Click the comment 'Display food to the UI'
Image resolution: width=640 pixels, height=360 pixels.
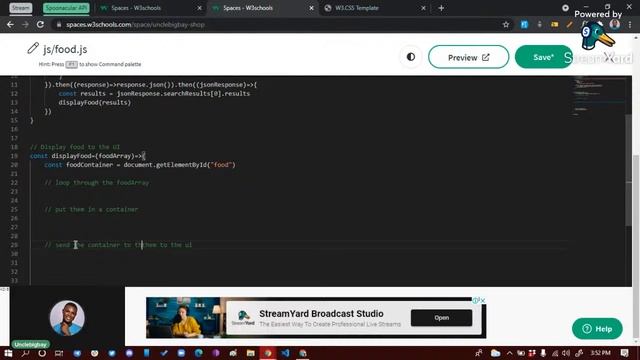point(75,147)
